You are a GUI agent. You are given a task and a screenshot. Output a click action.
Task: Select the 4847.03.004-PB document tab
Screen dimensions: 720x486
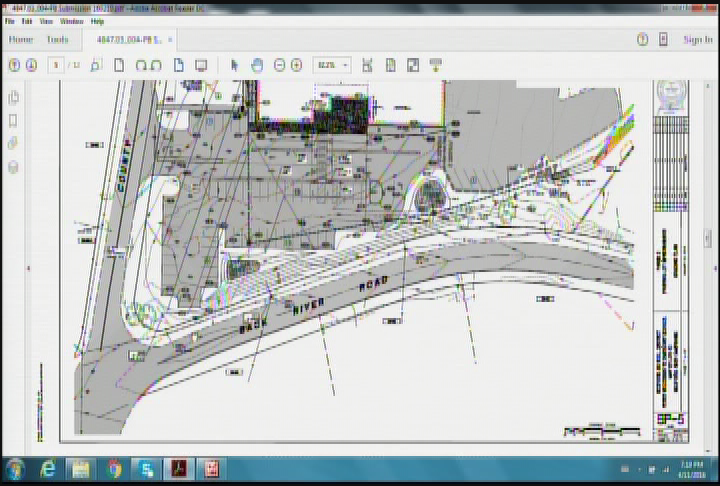[x=129, y=40]
